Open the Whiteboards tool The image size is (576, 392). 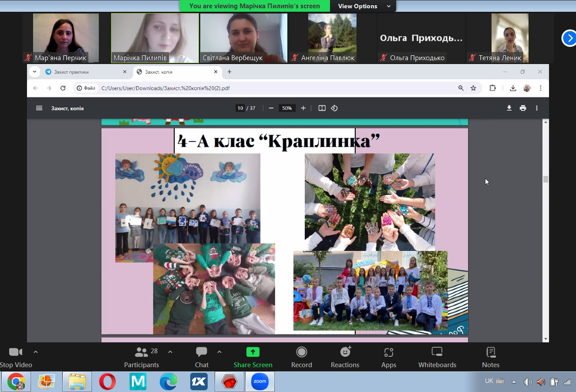tap(437, 357)
